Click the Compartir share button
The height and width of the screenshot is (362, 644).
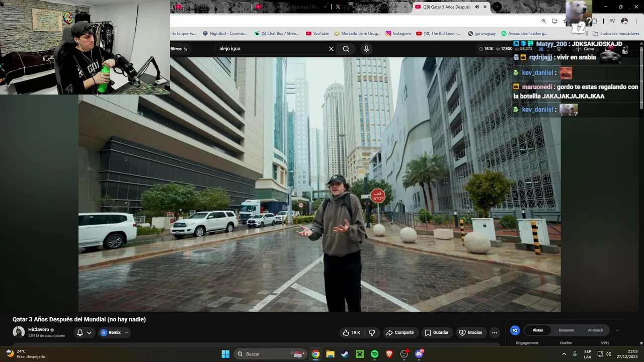pos(399,332)
